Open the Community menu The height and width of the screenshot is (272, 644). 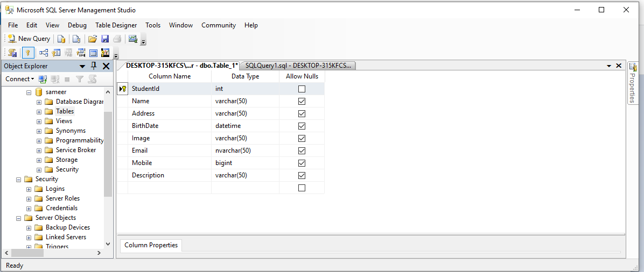point(219,25)
